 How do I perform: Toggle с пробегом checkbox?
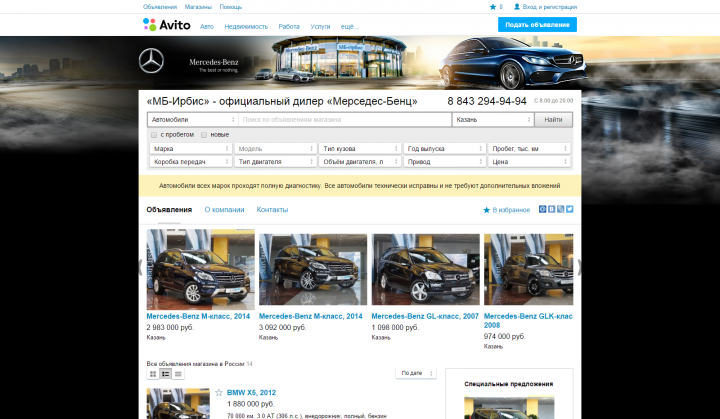click(x=154, y=135)
